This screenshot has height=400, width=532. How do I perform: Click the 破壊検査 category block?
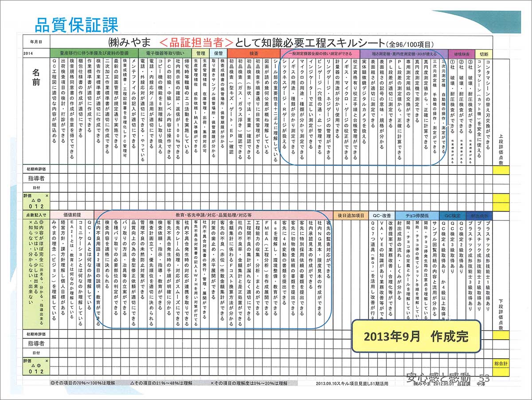(x=462, y=54)
